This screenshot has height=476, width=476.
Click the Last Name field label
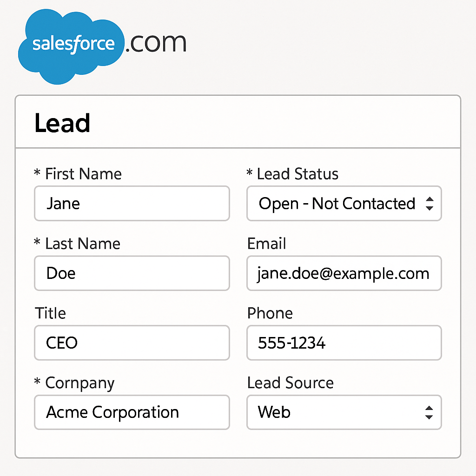tap(82, 244)
